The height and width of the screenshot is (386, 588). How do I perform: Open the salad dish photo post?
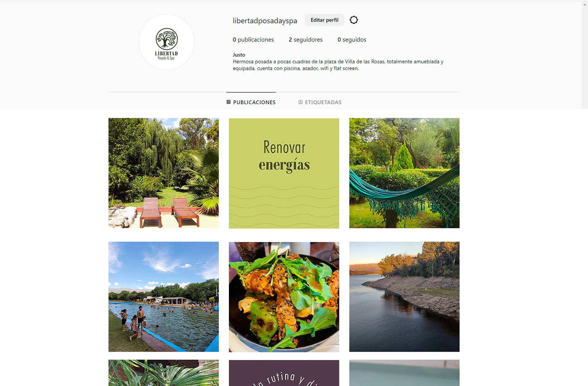[x=284, y=297]
